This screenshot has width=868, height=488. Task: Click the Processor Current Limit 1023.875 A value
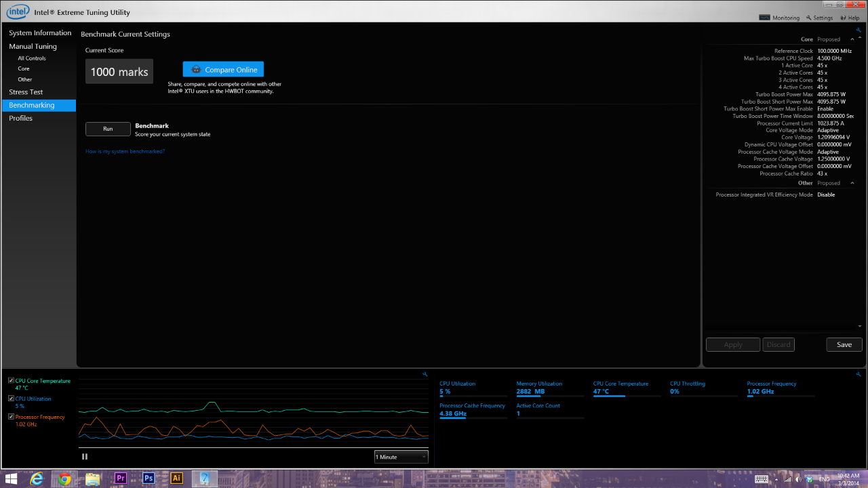[831, 123]
